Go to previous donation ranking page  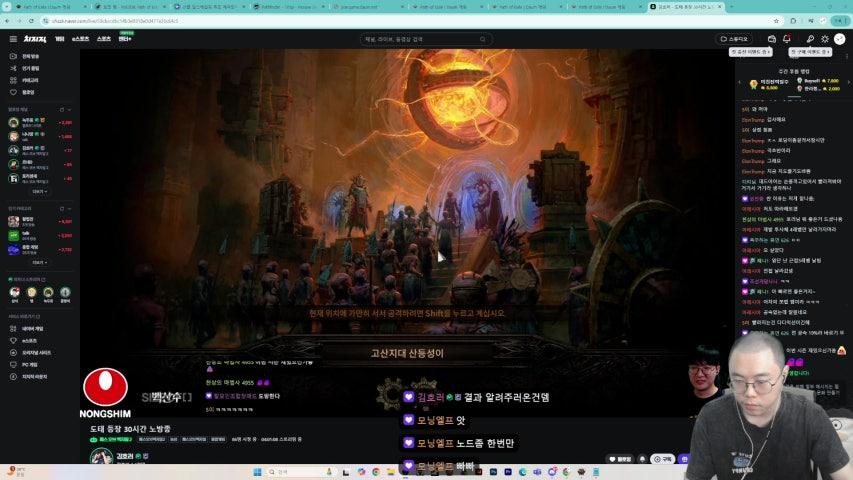(739, 83)
